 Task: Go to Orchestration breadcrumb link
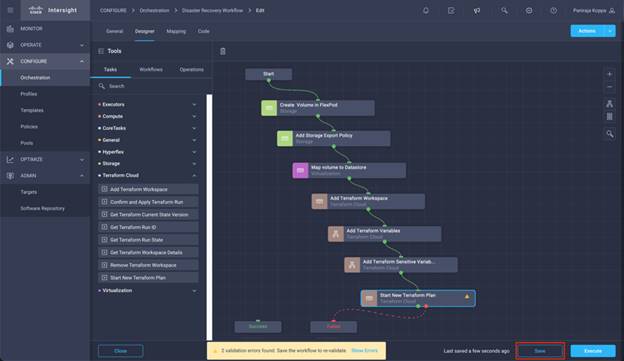154,10
